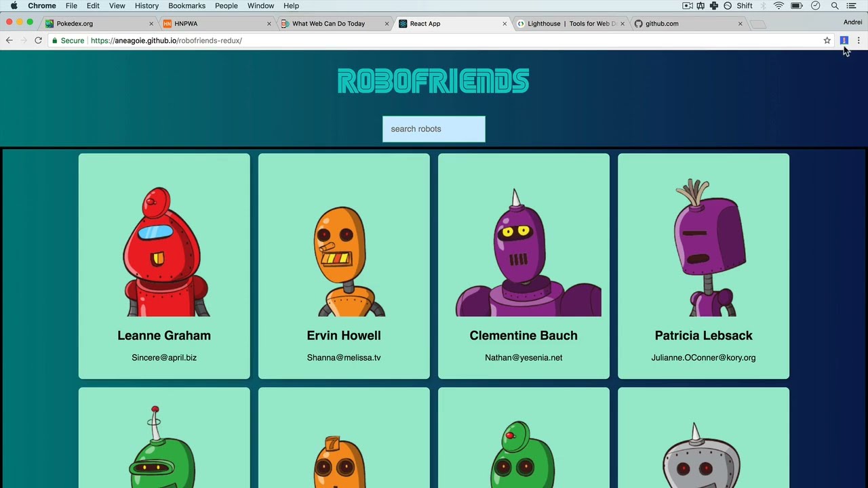
Task: Close the github.com tab
Action: coord(740,24)
